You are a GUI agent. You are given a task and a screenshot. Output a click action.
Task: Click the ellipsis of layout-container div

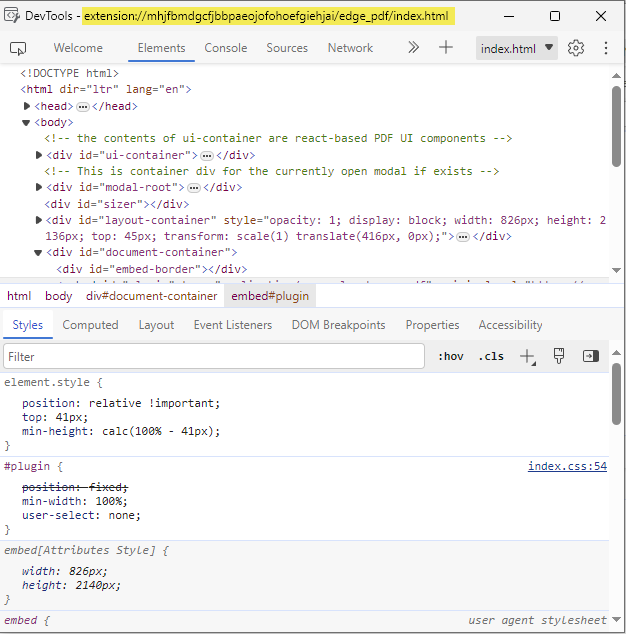(463, 237)
